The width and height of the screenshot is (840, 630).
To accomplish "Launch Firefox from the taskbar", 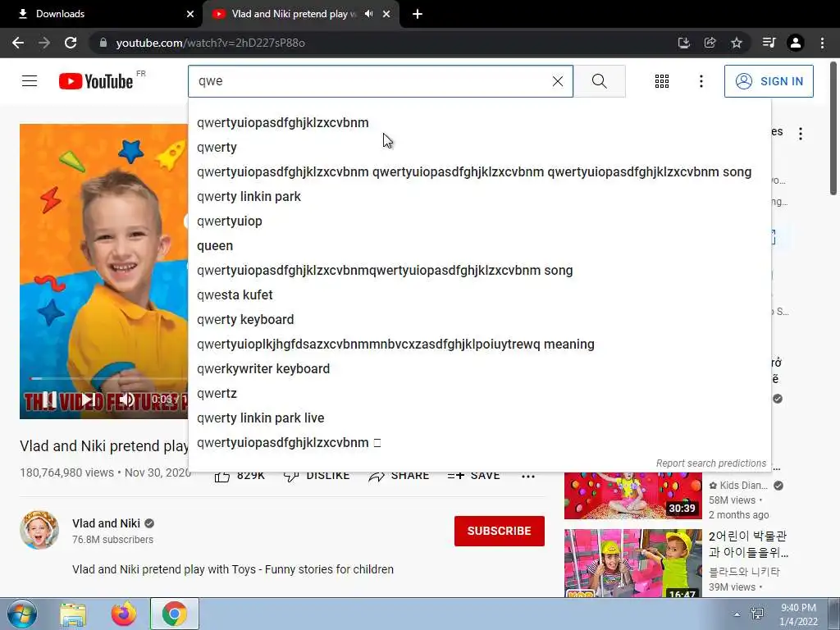I will pyautogui.click(x=124, y=614).
